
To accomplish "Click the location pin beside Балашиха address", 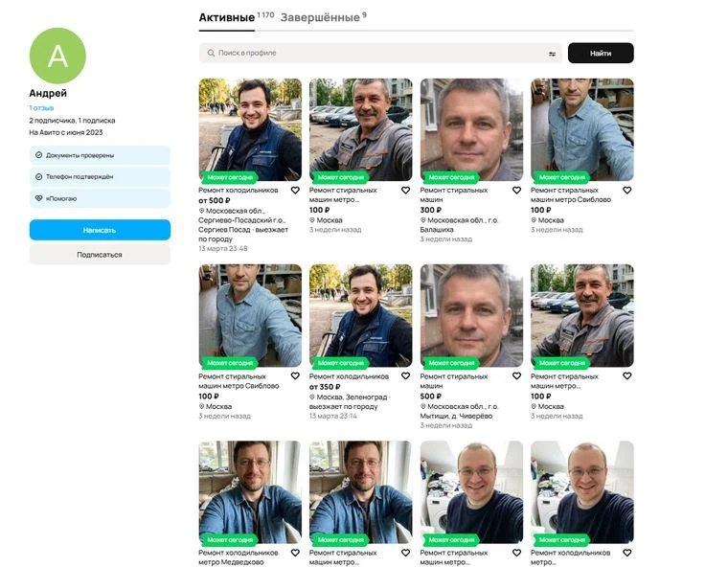I will point(423,220).
